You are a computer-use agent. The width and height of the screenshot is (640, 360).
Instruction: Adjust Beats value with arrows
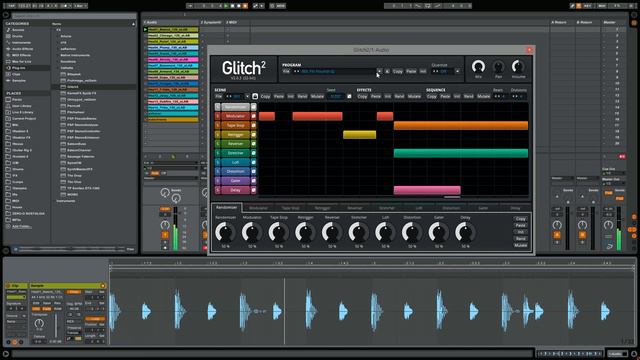point(497,96)
